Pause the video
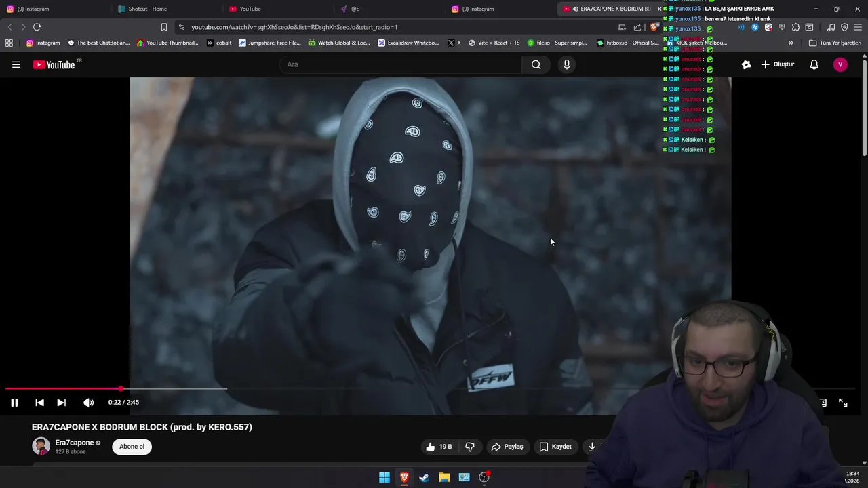Image resolution: width=868 pixels, height=488 pixels. 14,402
